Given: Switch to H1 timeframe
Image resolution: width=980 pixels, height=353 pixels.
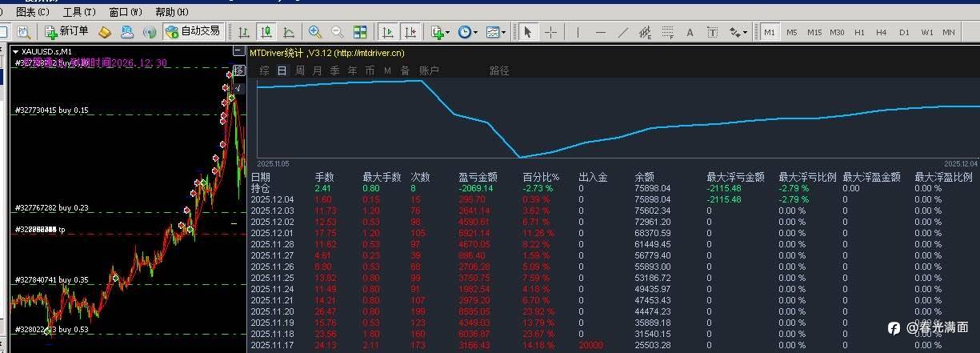Looking at the screenshot, I should click(x=859, y=32).
